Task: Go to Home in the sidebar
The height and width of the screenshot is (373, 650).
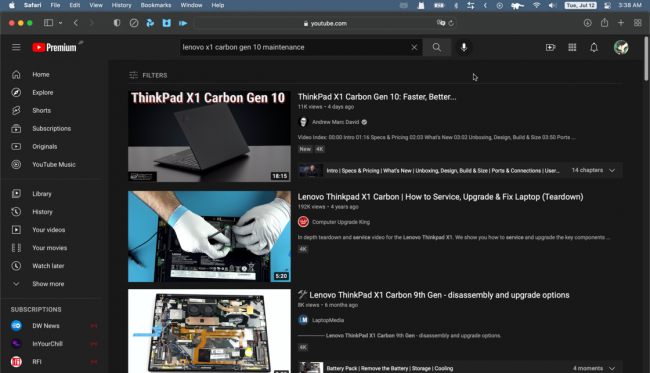Action: click(x=41, y=75)
